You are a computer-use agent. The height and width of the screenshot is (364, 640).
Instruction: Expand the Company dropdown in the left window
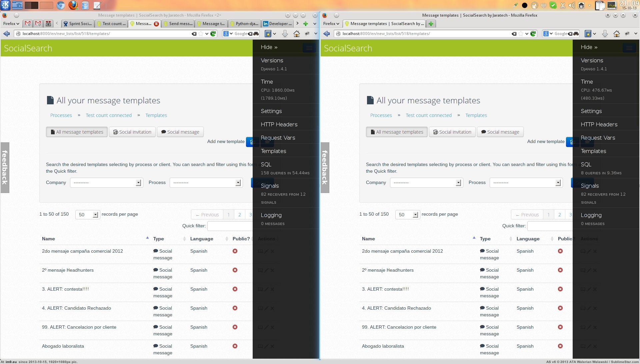[106, 183]
